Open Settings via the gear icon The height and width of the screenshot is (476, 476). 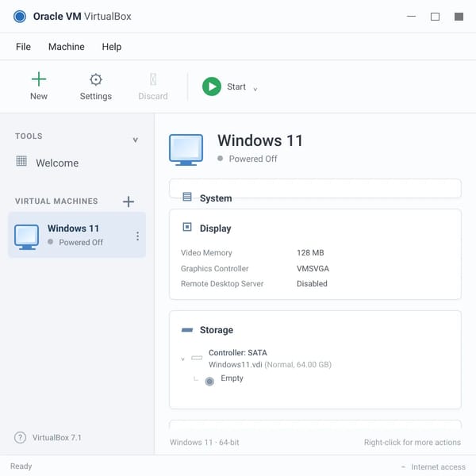[x=96, y=79]
